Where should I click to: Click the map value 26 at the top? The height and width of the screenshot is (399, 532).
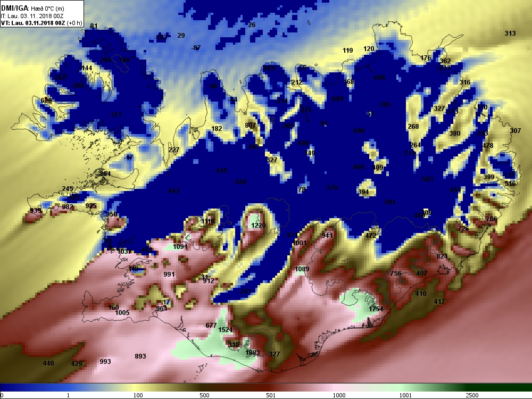click(x=252, y=24)
